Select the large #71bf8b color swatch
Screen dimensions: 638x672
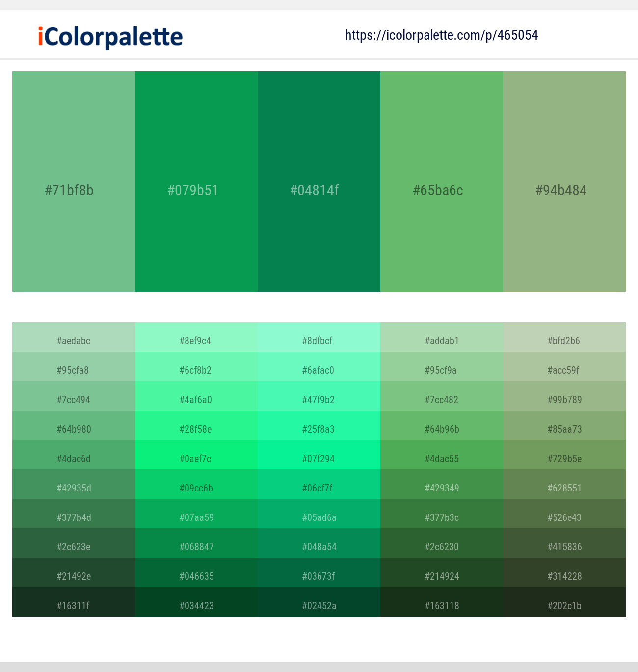tap(74, 181)
